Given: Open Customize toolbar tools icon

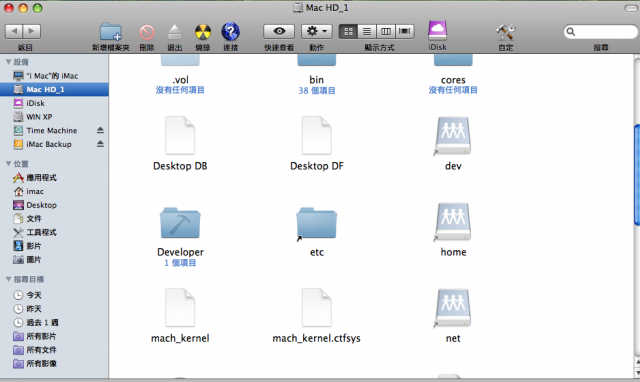Looking at the screenshot, I should tap(506, 32).
